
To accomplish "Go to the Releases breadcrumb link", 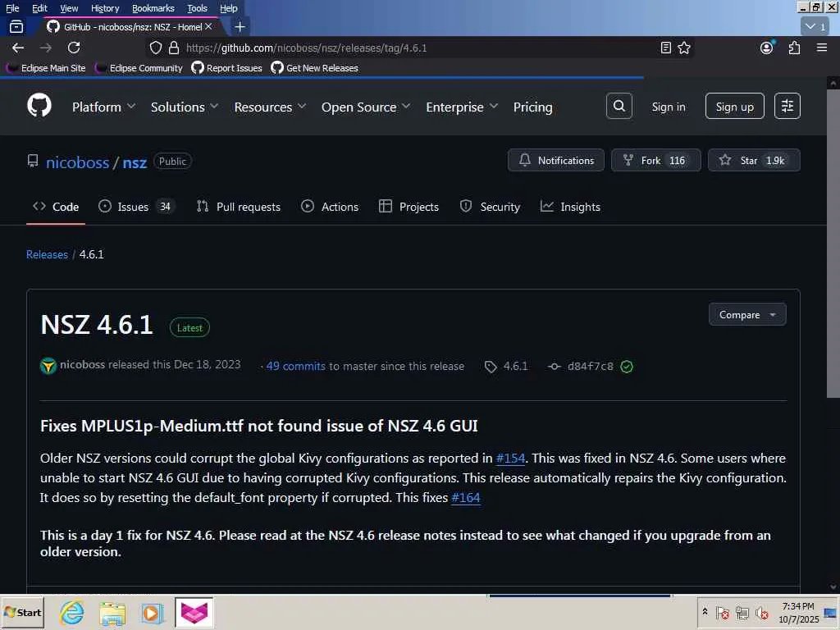I will [x=47, y=254].
